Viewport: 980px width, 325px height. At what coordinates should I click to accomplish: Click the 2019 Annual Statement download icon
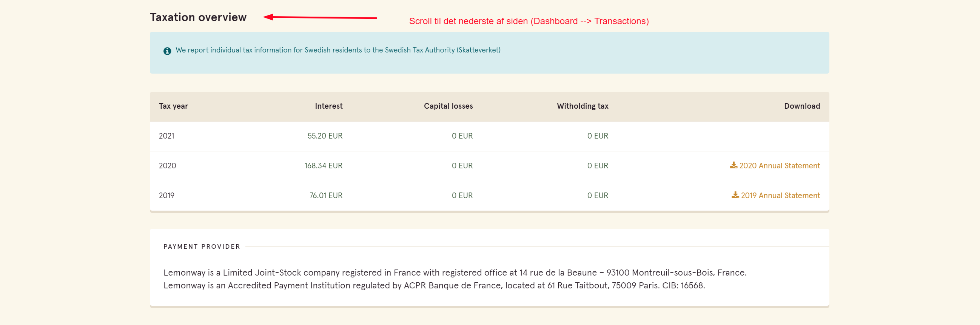(735, 195)
